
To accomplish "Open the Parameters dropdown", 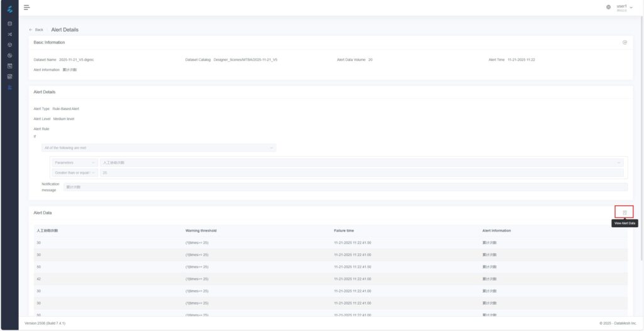I will click(x=75, y=162).
